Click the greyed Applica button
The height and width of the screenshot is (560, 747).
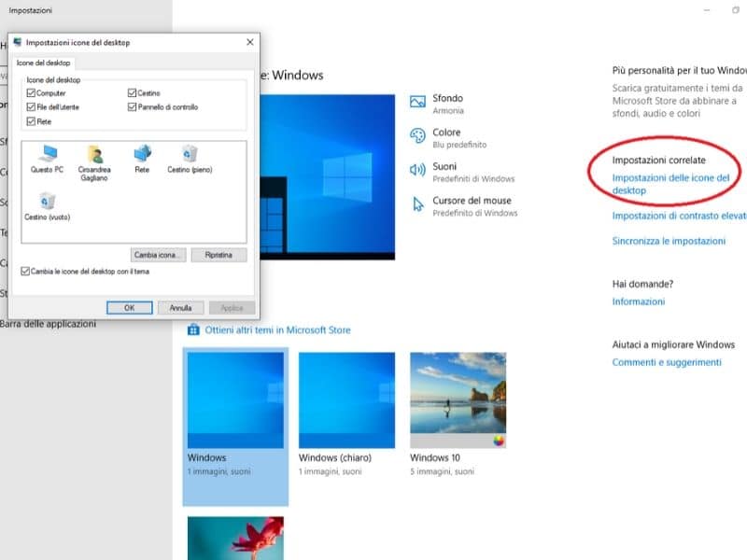click(232, 308)
